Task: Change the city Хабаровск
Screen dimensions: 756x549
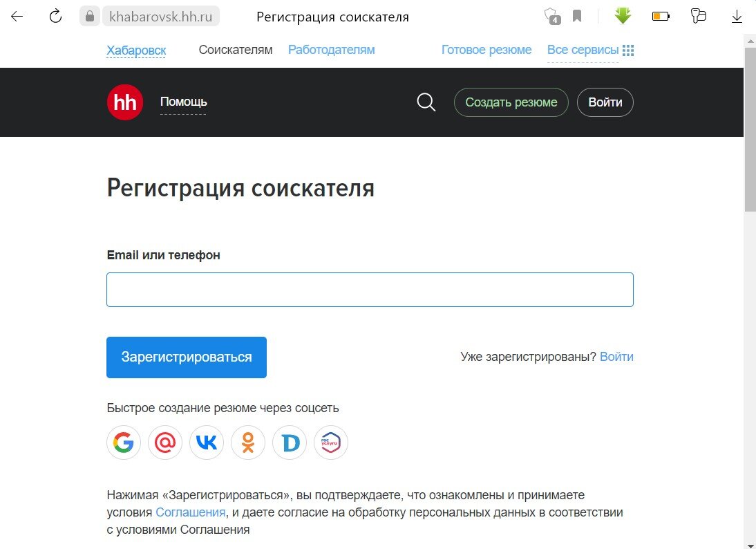Action: [x=135, y=50]
